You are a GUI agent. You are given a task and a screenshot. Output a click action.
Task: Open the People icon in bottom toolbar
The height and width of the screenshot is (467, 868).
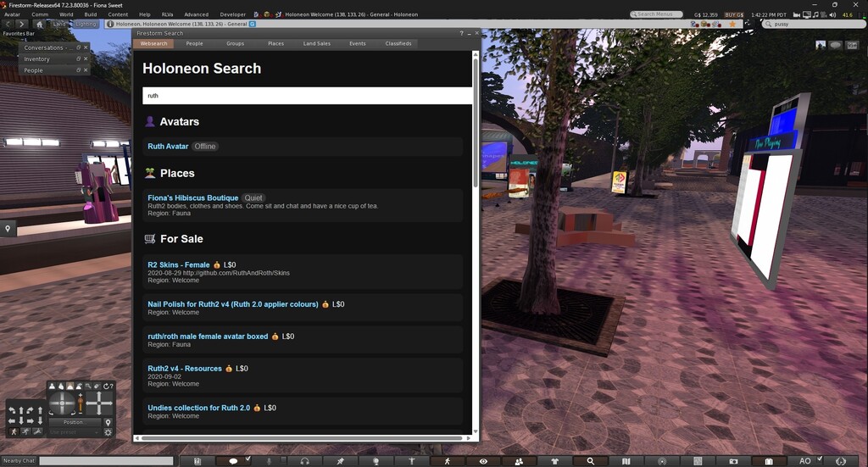pyautogui.click(x=519, y=461)
